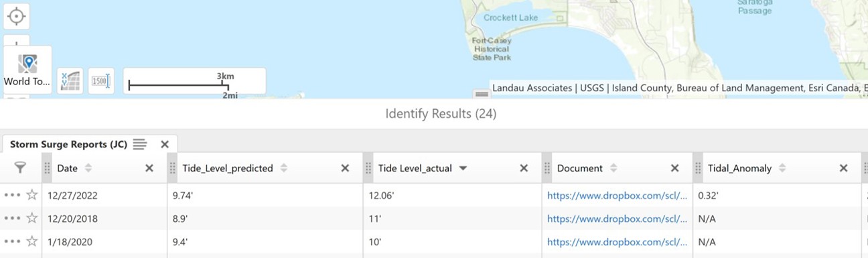
Task: Sort by Tide Level_actual column arrow
Action: [463, 168]
